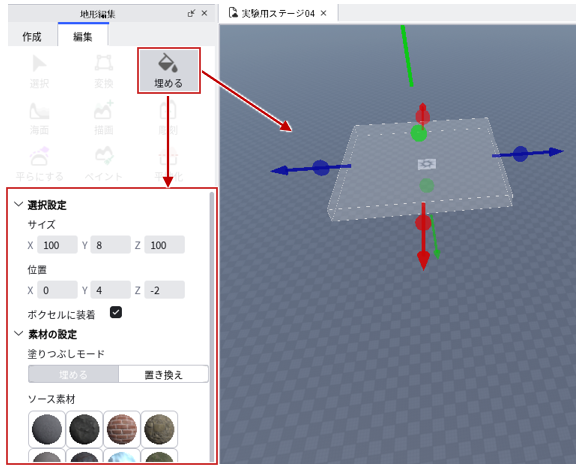Click the right blue arrow handle
The image size is (578, 469).
(x=555, y=152)
